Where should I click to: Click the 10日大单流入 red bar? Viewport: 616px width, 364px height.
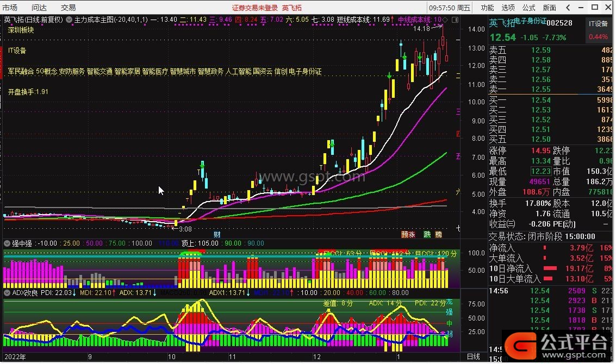pyautogui.click(x=547, y=279)
